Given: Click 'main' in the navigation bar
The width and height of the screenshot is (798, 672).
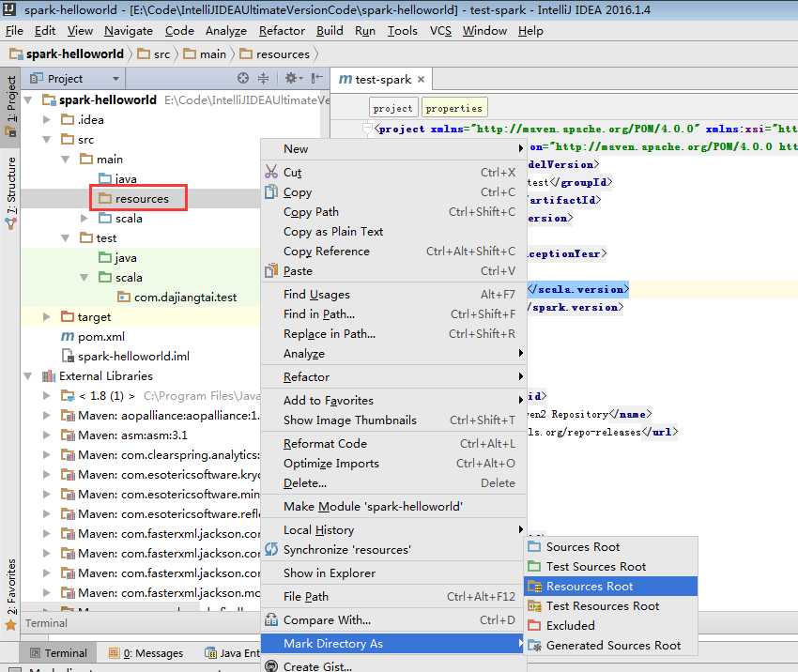Looking at the screenshot, I should click(x=206, y=53).
